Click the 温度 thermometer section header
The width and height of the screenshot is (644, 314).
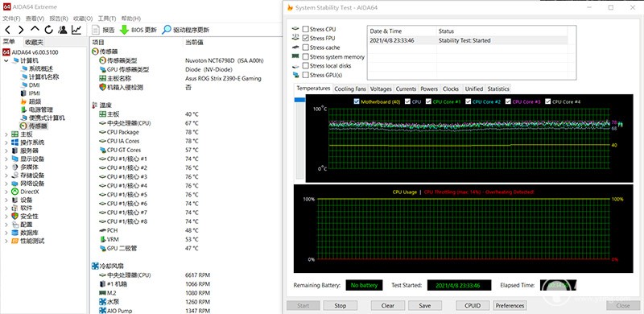coord(105,105)
